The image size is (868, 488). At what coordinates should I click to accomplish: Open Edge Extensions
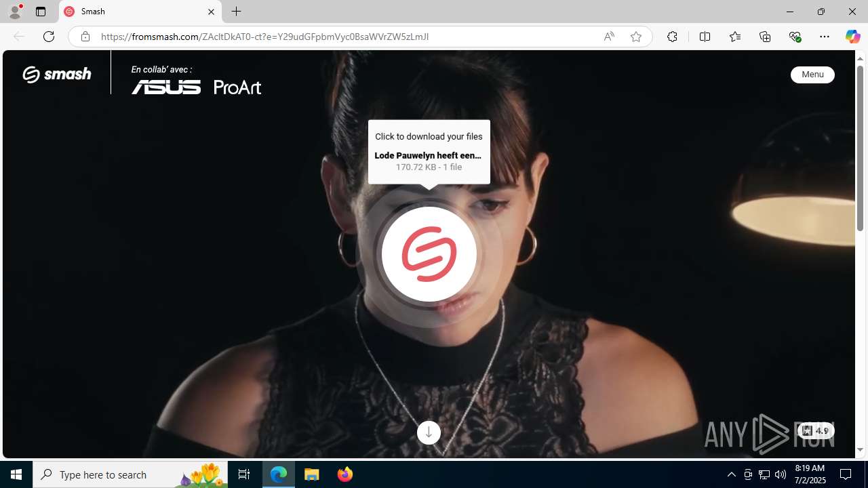tap(672, 37)
